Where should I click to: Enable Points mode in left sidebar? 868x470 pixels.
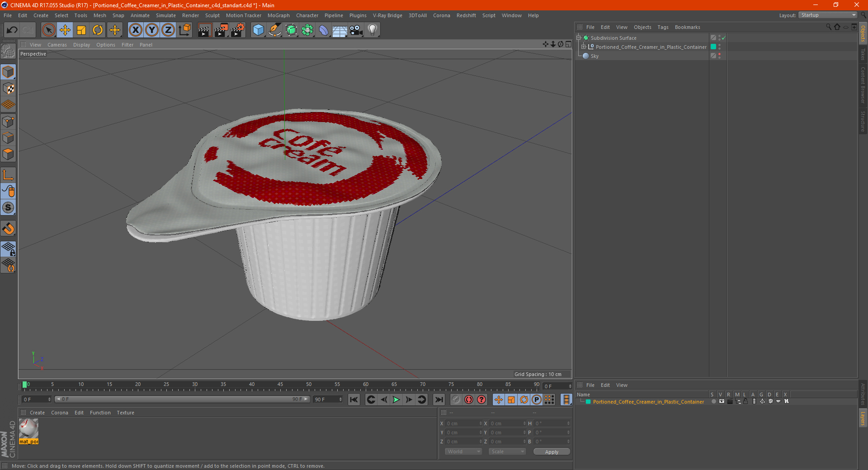[x=9, y=122]
